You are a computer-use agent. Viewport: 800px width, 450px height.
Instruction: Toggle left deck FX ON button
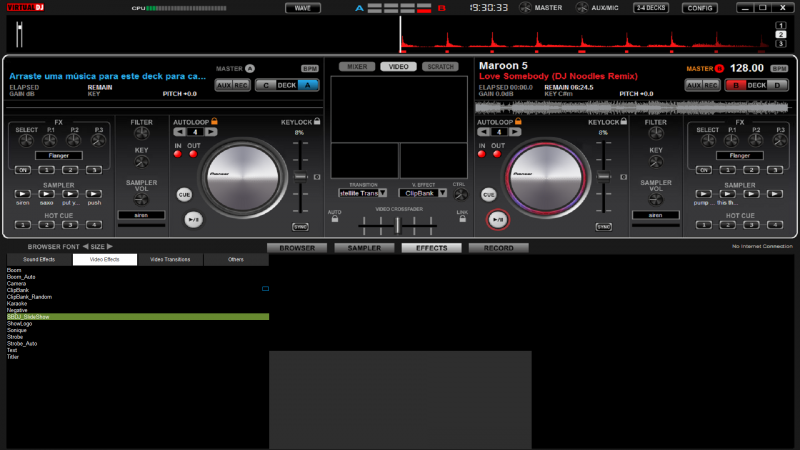click(x=22, y=170)
